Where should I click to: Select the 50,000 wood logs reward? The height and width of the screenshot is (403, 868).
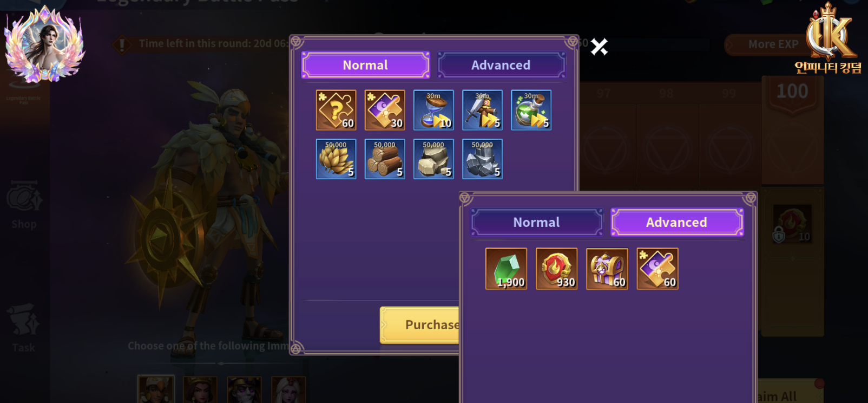point(385,159)
